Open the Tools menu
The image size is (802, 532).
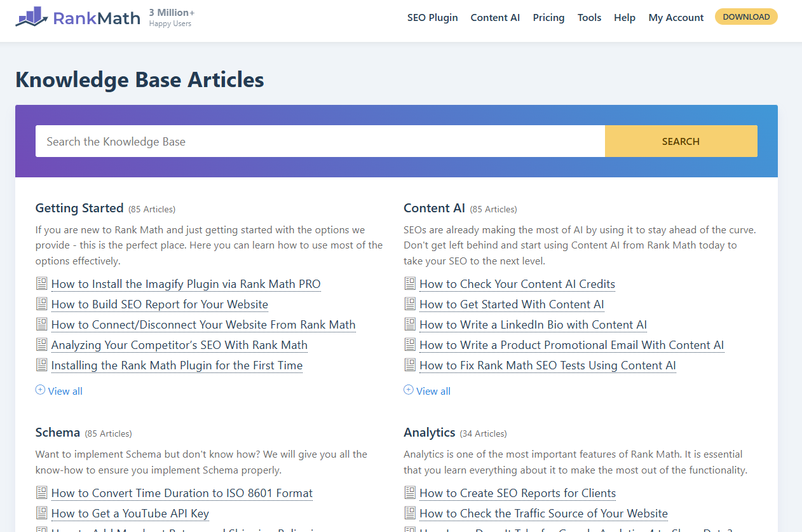[589, 18]
